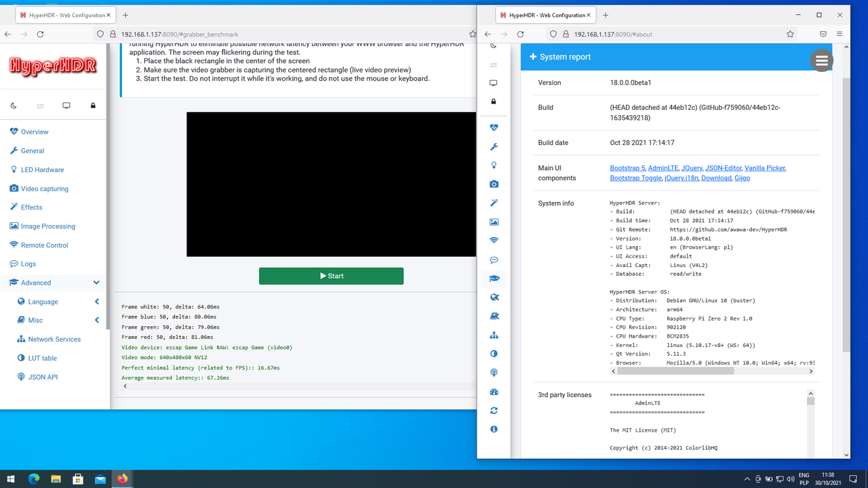Screen dimensions: 868x488
Task: Open monitor icon in right window sidebar
Action: pos(494,83)
